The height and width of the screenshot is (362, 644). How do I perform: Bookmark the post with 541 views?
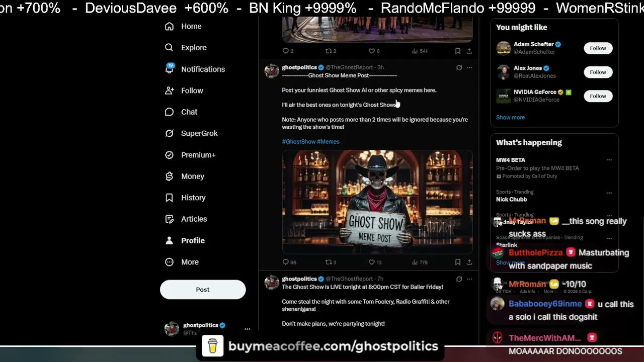click(458, 51)
